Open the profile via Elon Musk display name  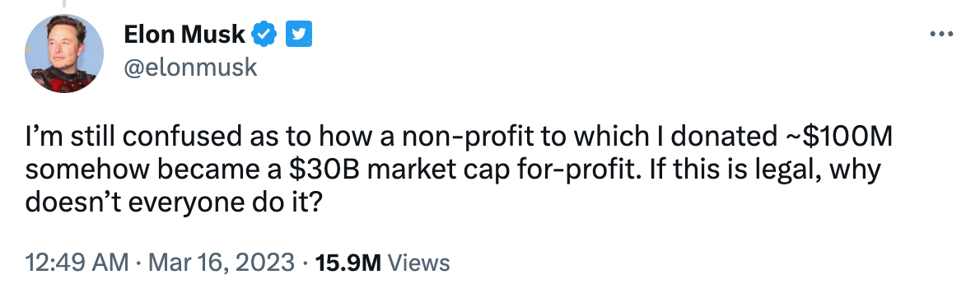point(184,35)
